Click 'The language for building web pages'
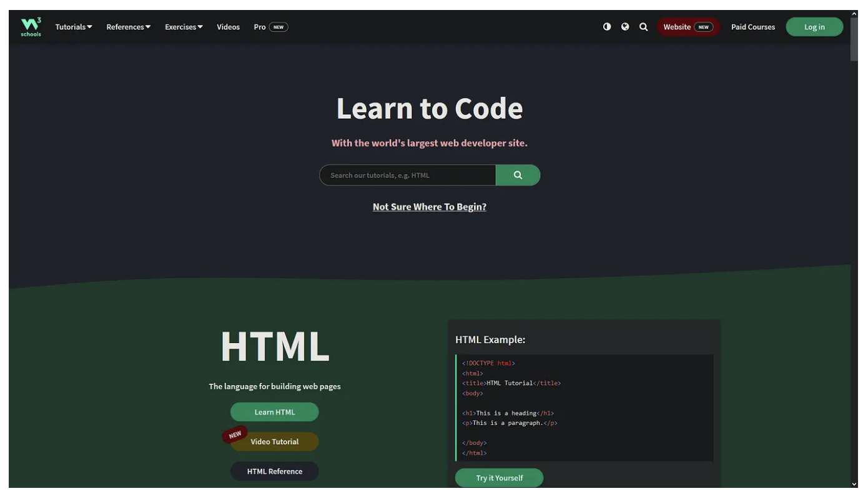This screenshot has height=496, width=868. tap(275, 386)
